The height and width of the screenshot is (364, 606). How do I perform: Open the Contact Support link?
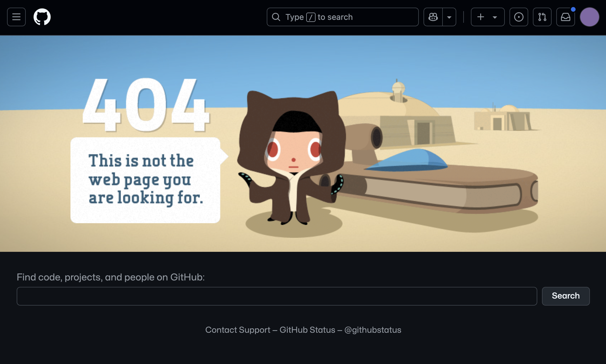238,330
